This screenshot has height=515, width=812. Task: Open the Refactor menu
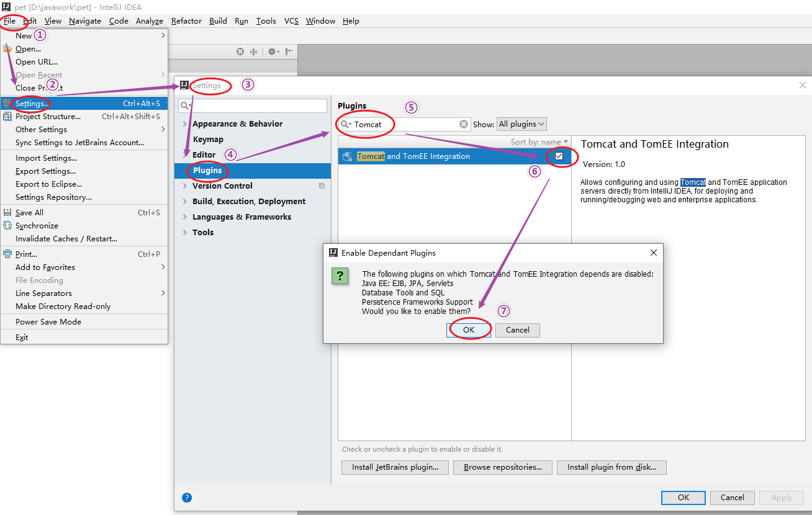click(186, 20)
